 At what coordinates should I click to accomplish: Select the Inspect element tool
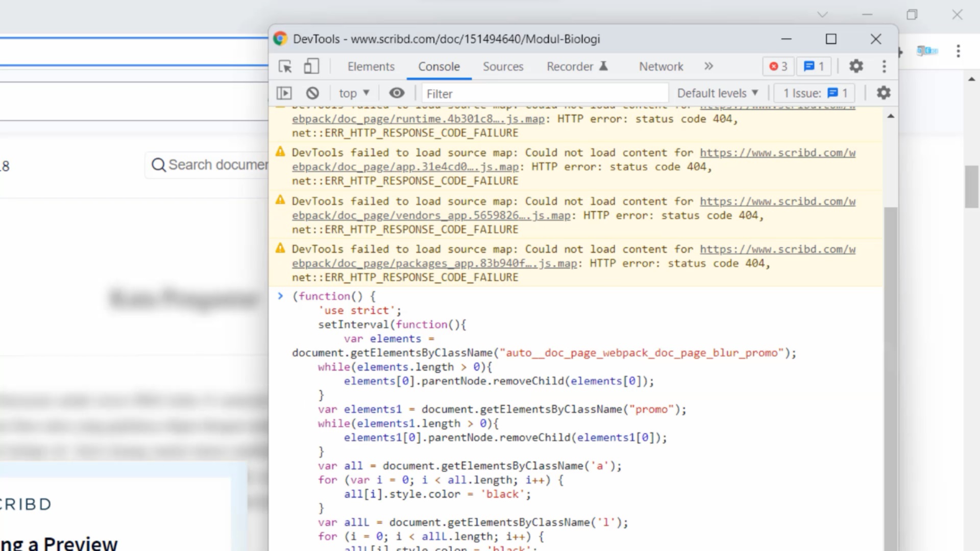285,66
